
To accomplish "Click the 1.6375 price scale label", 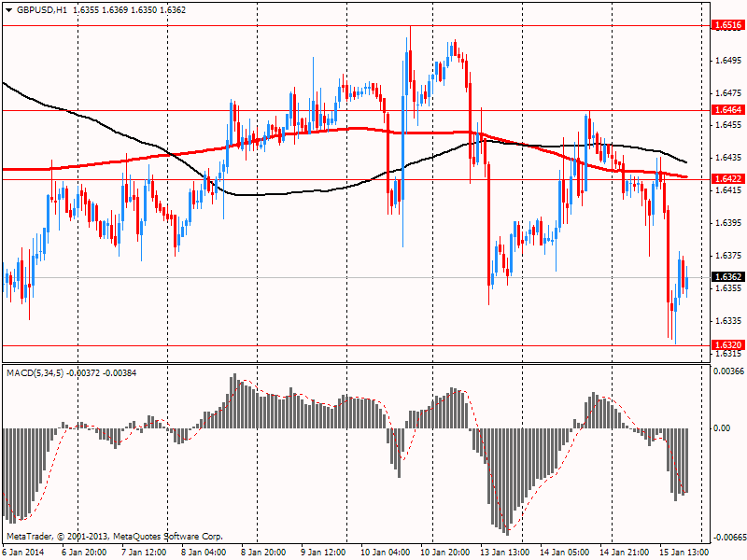I will click(728, 256).
